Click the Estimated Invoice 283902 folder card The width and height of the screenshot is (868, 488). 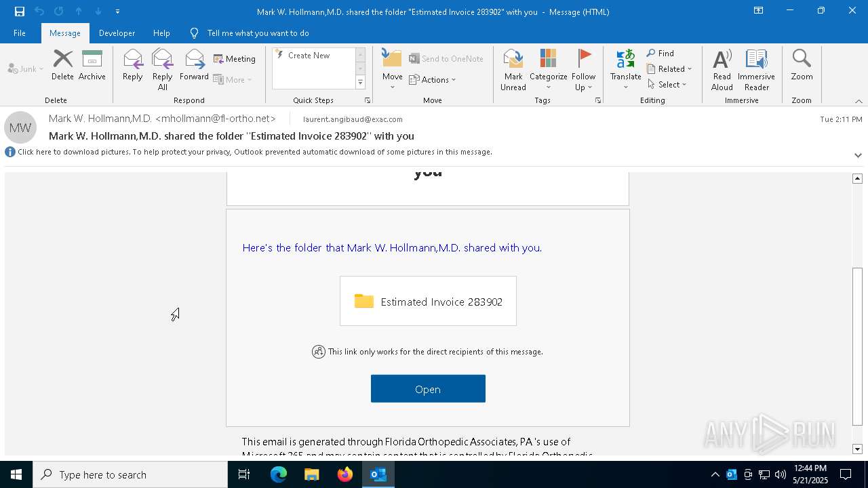428,301
